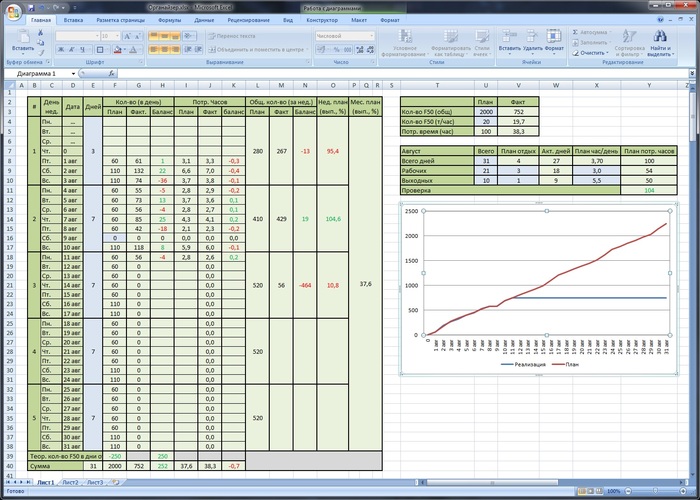Open Форматировать как таблицу gallery
Screen dimensions: 700x500
point(451,43)
